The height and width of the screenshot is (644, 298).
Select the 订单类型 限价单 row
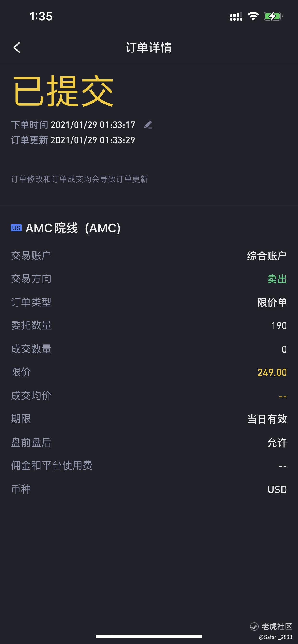pyautogui.click(x=149, y=302)
